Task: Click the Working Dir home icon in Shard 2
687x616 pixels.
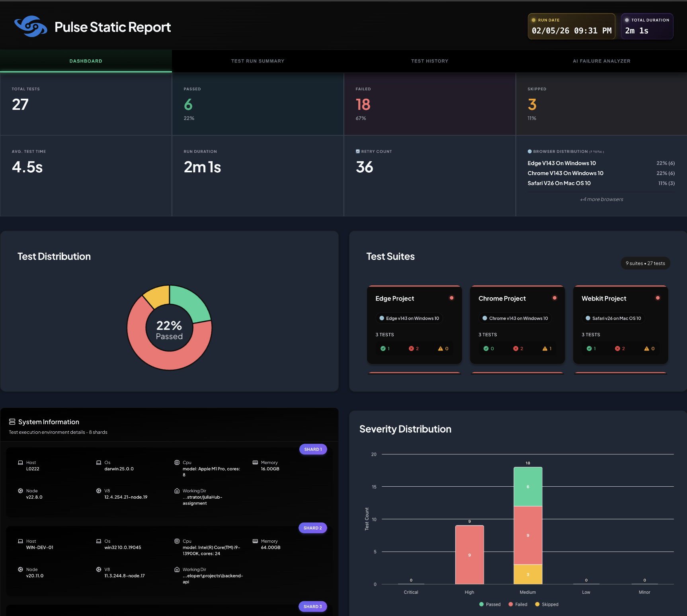Action: (x=177, y=569)
